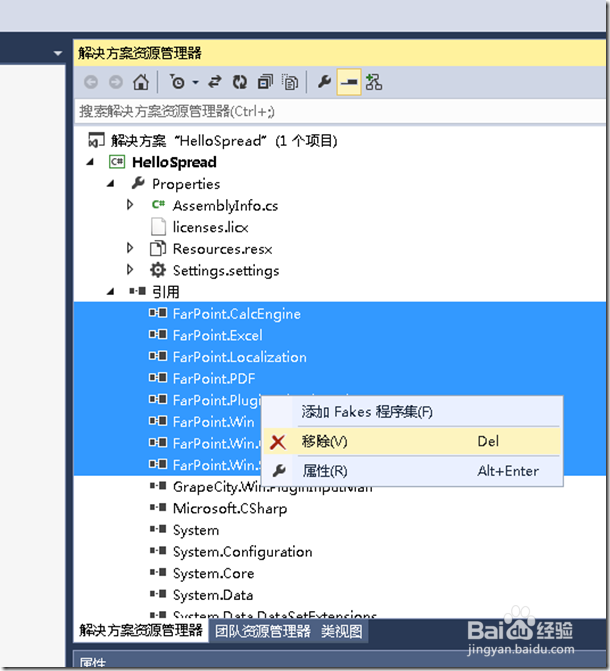This screenshot has width=610, height=671.
Task: Collapse the Properties folder
Action: [x=111, y=184]
